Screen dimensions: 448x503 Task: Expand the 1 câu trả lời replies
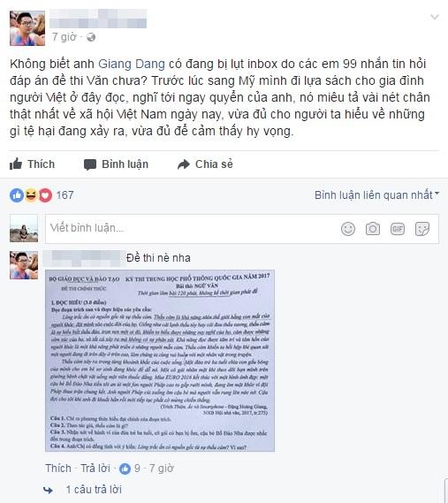click(94, 490)
